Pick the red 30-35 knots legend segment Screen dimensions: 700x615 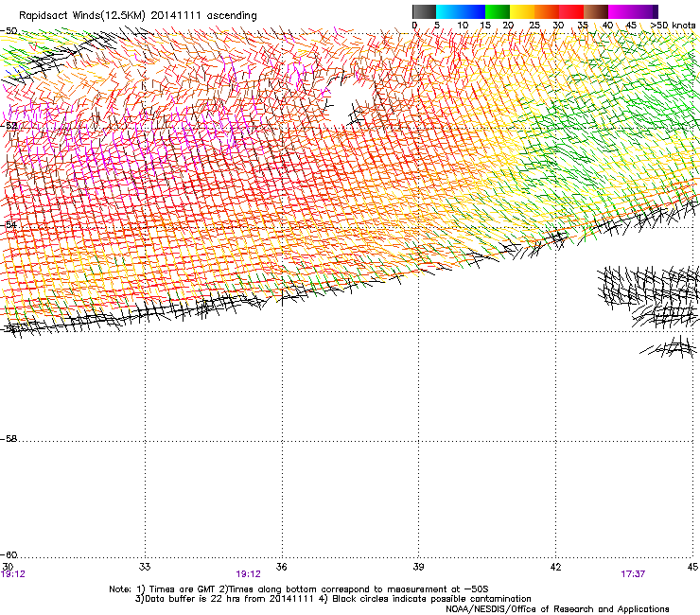click(571, 11)
